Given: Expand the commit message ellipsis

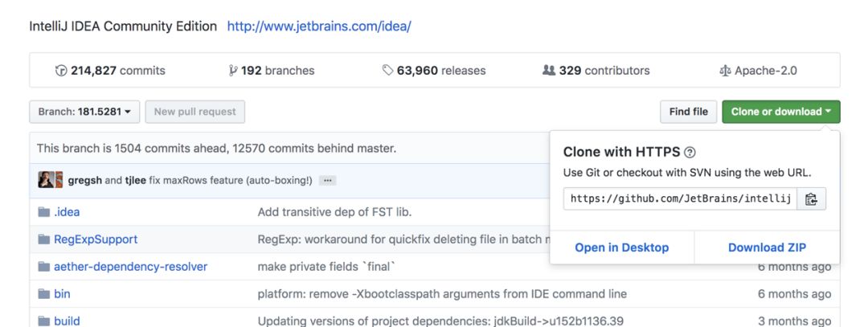Looking at the screenshot, I should 327,180.
